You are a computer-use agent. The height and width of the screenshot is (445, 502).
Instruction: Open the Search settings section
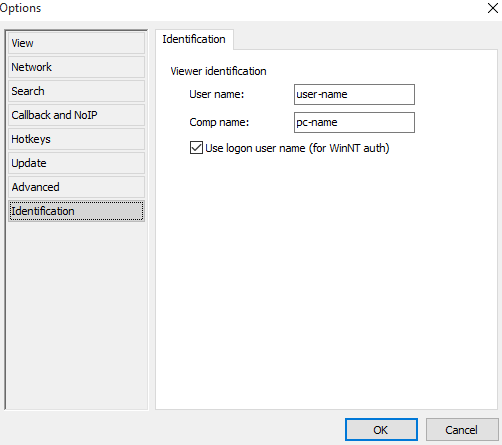coord(76,91)
